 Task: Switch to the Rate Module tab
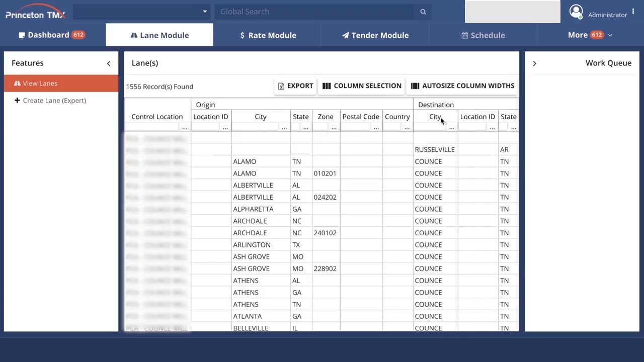268,35
